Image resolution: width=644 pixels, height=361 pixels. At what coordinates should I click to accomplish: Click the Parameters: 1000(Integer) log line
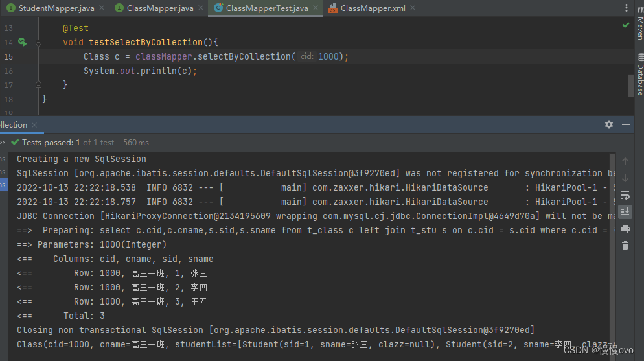(x=91, y=245)
